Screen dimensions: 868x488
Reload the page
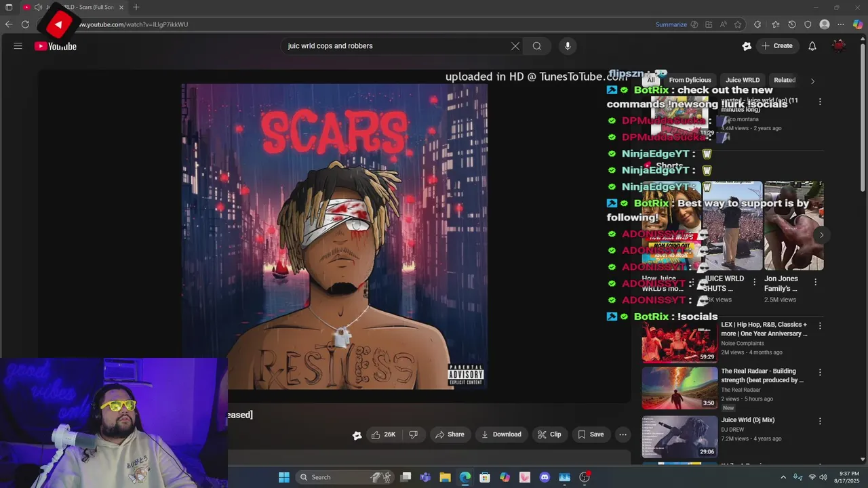[x=25, y=24]
